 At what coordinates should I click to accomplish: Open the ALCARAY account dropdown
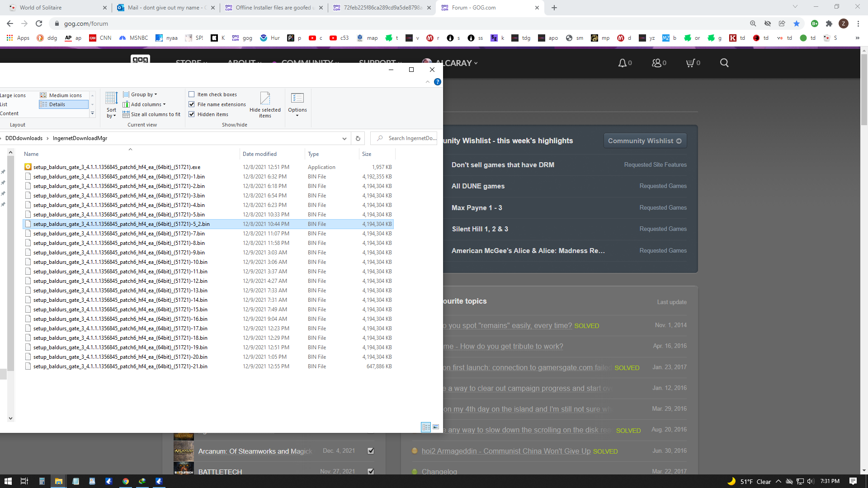click(450, 63)
